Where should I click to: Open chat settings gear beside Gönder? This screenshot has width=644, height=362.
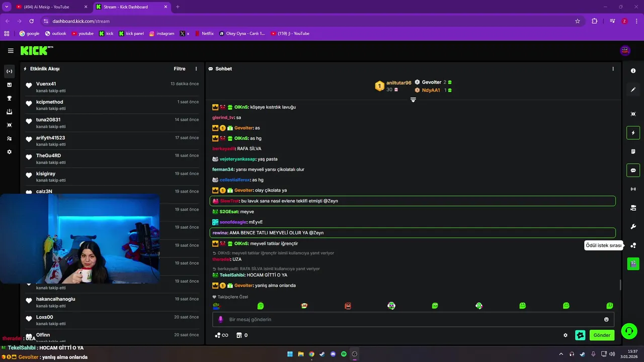click(x=566, y=335)
